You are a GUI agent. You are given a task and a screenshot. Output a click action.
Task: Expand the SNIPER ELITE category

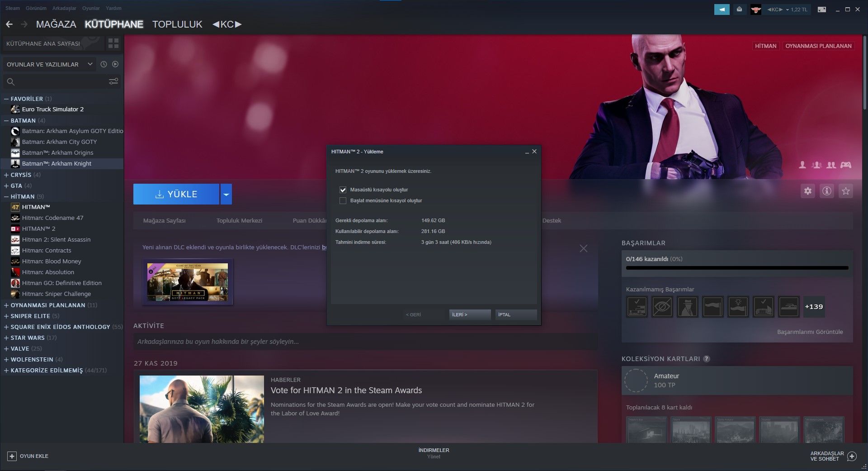pyautogui.click(x=6, y=316)
